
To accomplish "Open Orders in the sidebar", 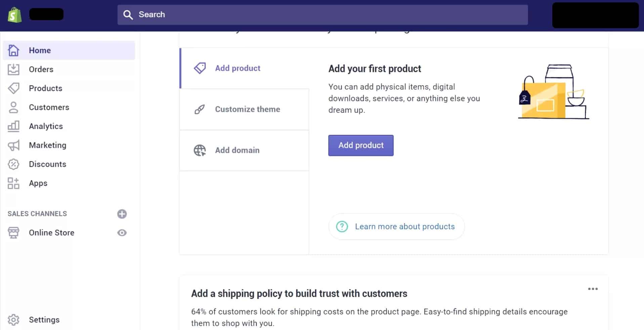I will tap(69, 69).
